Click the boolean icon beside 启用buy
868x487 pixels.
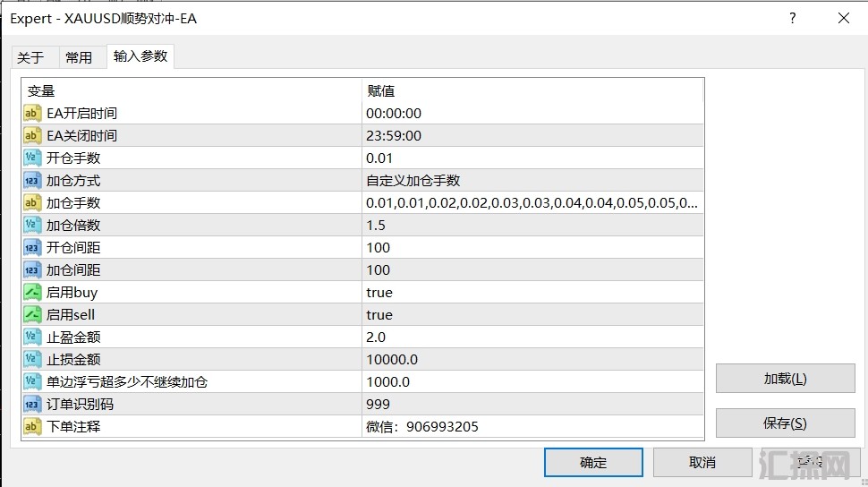tap(32, 293)
